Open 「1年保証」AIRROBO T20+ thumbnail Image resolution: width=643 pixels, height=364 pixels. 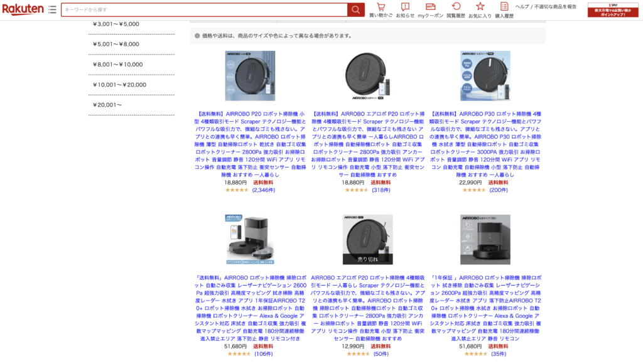pos(485,239)
